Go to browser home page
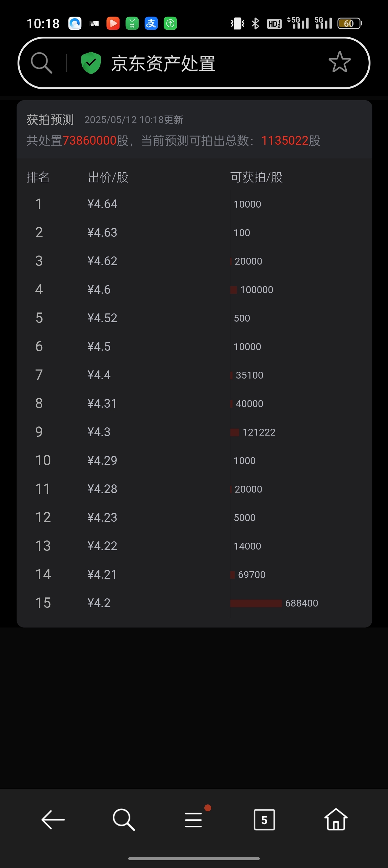 [336, 819]
